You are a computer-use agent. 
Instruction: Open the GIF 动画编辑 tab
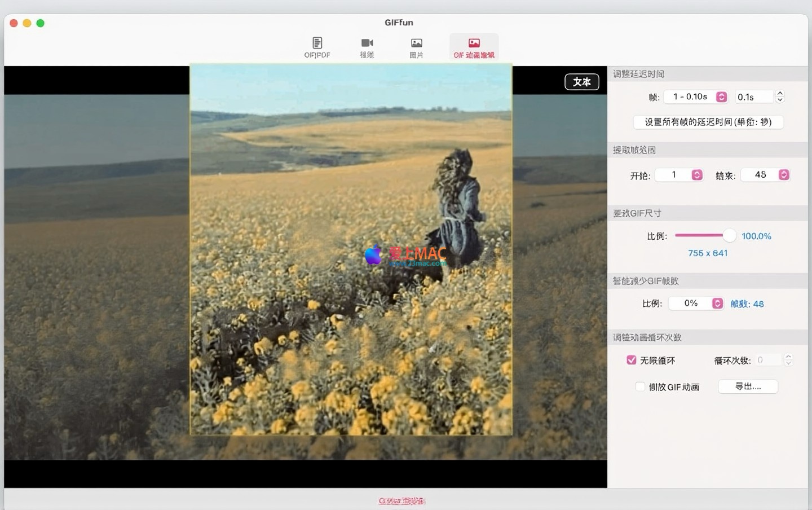pyautogui.click(x=474, y=47)
